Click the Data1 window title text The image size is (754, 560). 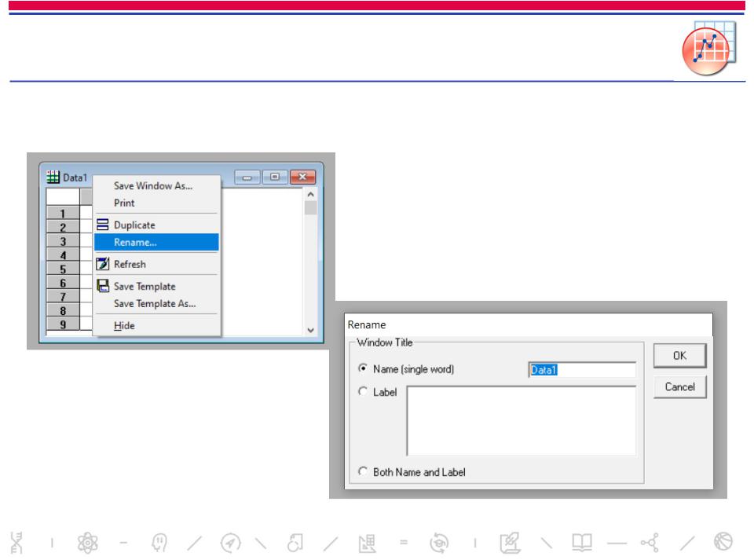tap(75, 178)
